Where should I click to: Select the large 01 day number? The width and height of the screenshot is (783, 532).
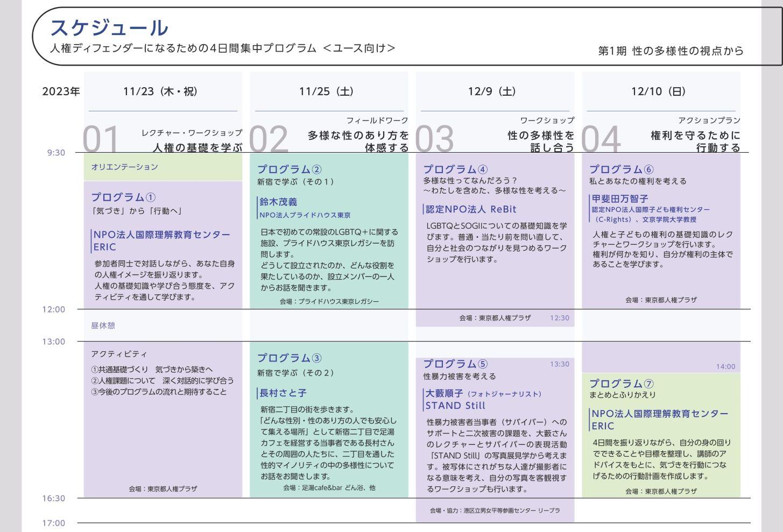[x=101, y=139]
